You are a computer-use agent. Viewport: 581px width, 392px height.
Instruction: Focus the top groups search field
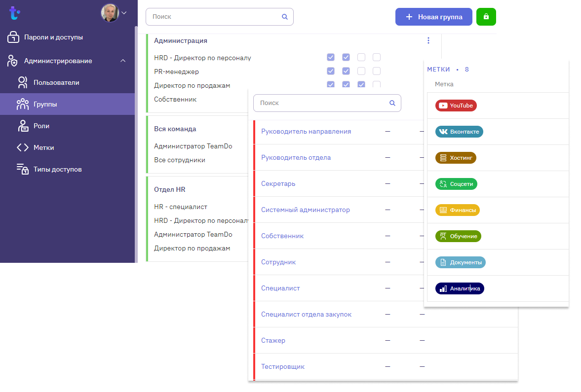coord(219,17)
